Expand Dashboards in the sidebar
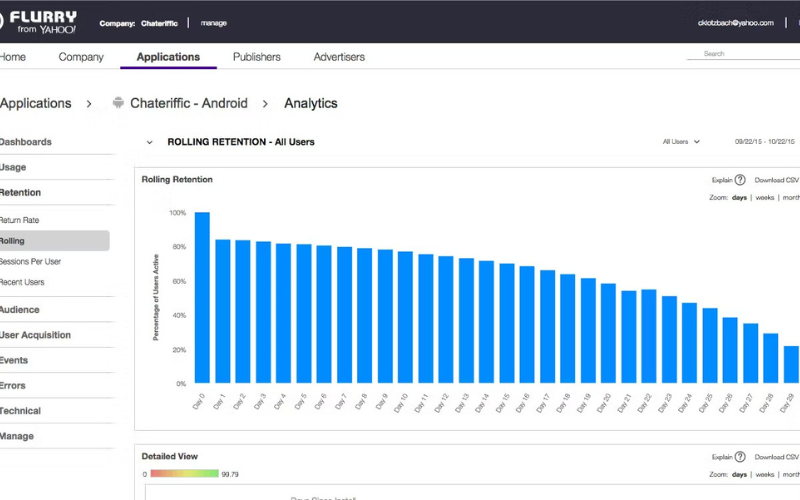 26,142
